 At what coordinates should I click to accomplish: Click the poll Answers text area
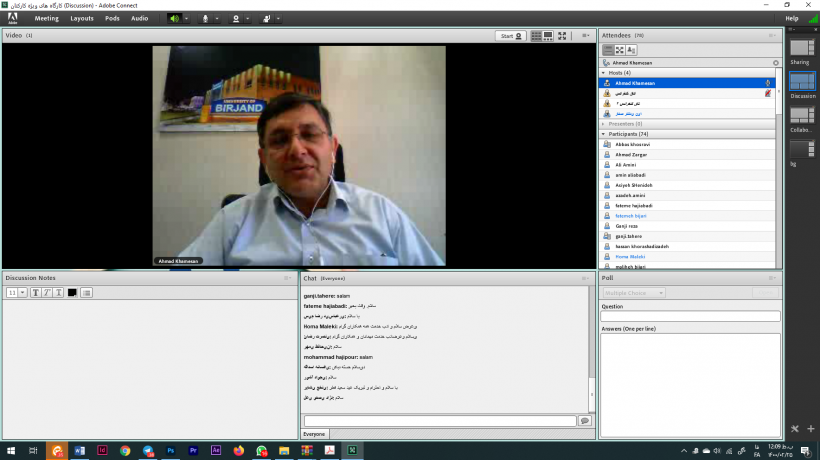point(690,384)
